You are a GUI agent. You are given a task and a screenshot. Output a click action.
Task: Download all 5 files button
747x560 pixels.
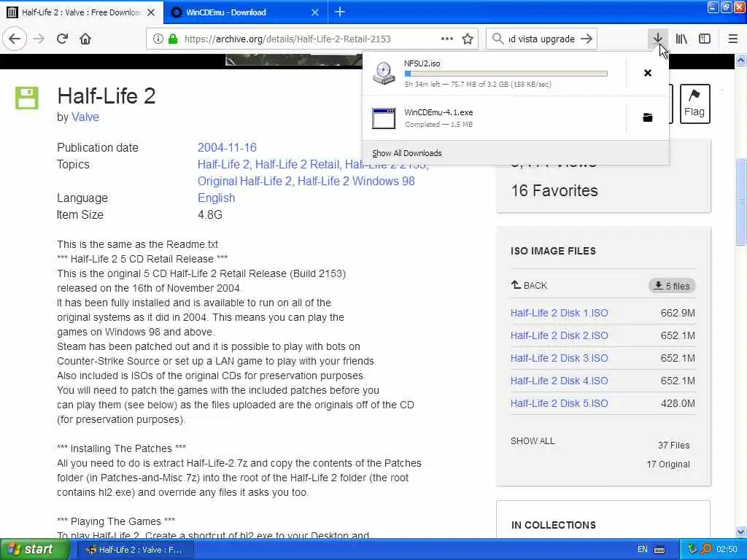[672, 286]
